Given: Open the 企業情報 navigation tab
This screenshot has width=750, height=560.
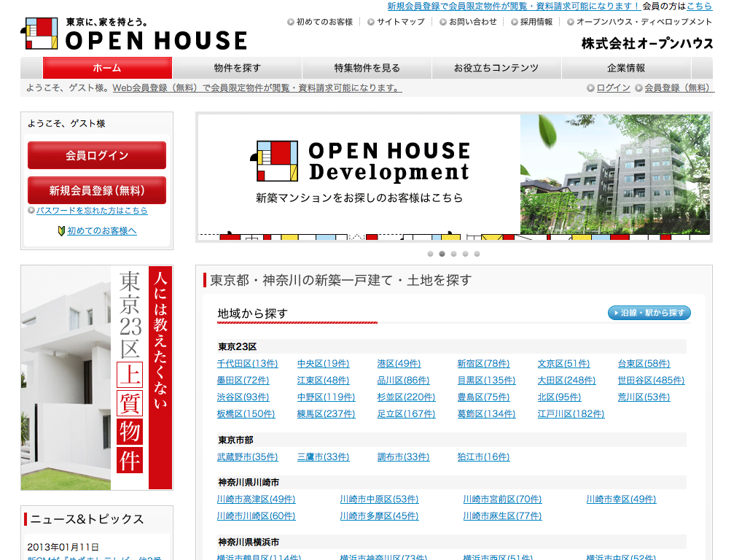Looking at the screenshot, I should click(626, 68).
